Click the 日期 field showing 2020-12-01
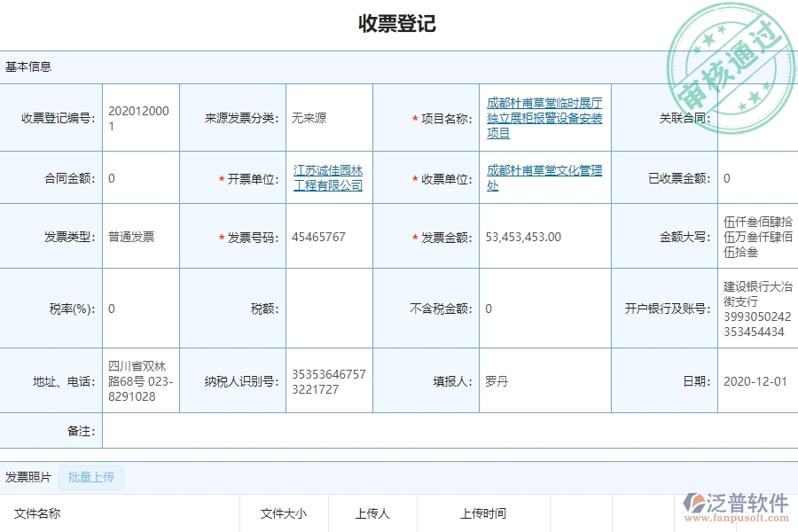The image size is (798, 532). pyautogui.click(x=755, y=379)
